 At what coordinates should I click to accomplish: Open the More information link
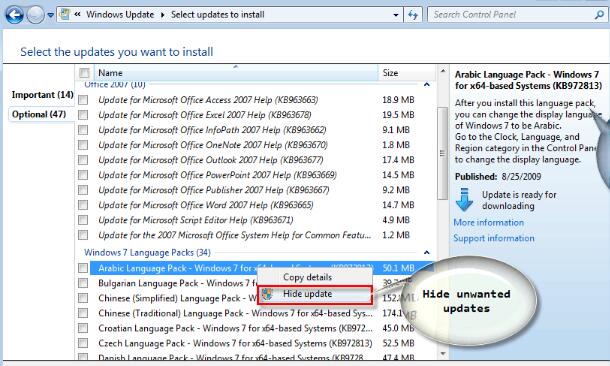pyautogui.click(x=489, y=223)
